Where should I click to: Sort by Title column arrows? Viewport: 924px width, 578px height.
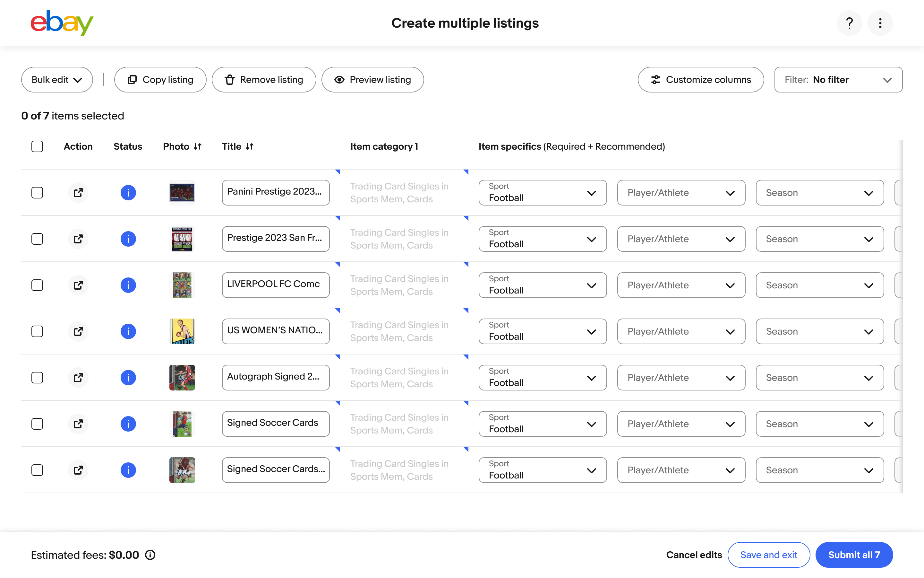[x=249, y=146]
